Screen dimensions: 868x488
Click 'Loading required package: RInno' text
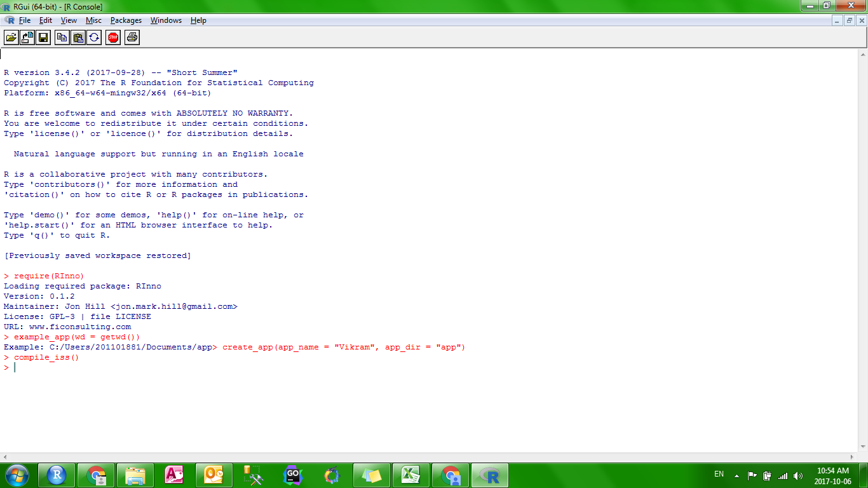coord(83,286)
